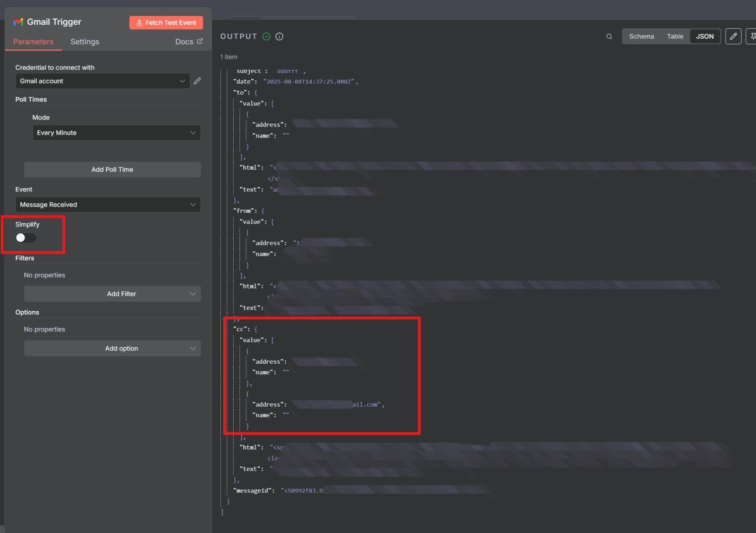This screenshot has width=756, height=533.
Task: Click the edit output pencil icon
Action: [x=733, y=37]
